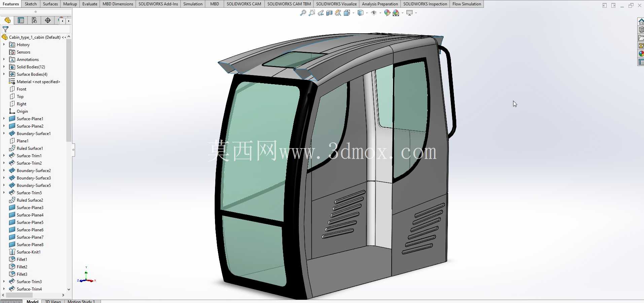Screen dimensions: 644x303
Task: Click the Hide/Show Items eye icon
Action: click(374, 13)
